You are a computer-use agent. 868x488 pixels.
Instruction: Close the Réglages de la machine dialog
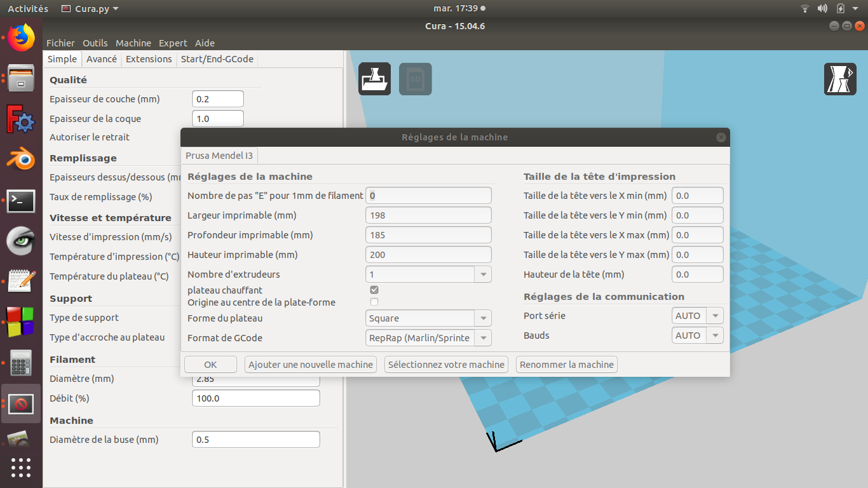click(721, 137)
